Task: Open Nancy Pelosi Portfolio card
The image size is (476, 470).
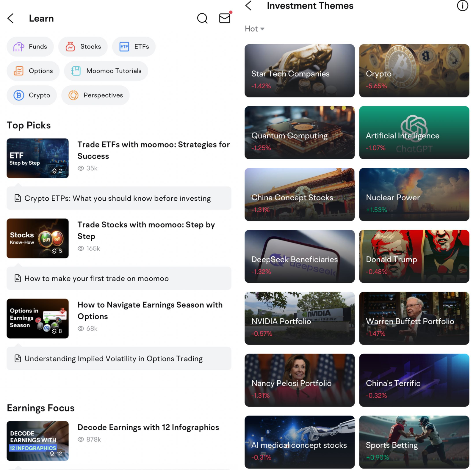Action: (x=300, y=380)
